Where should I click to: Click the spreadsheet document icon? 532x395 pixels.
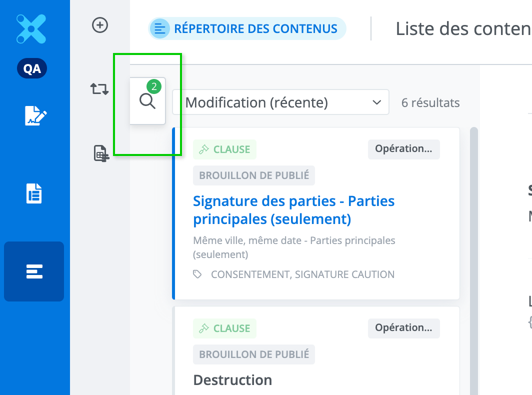101,153
